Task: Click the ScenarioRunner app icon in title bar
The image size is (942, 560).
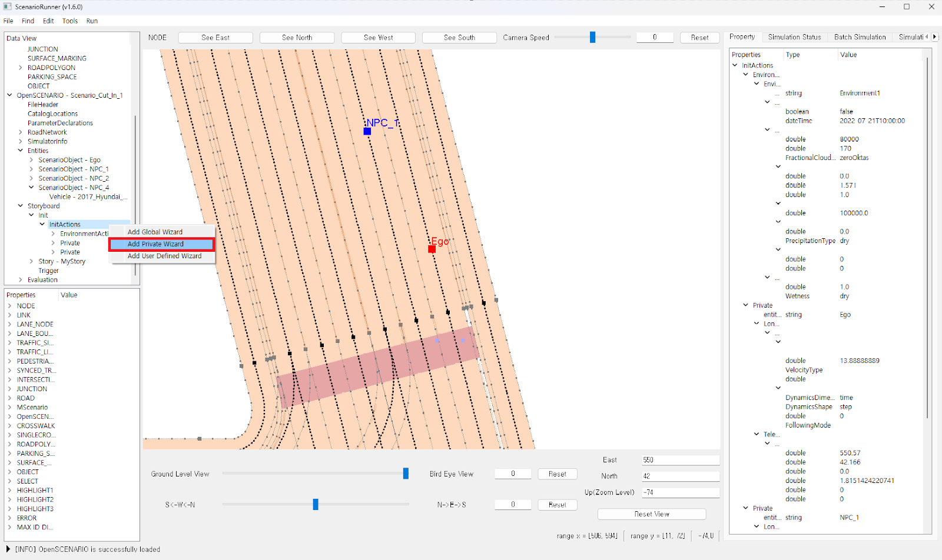Action: pos(8,6)
